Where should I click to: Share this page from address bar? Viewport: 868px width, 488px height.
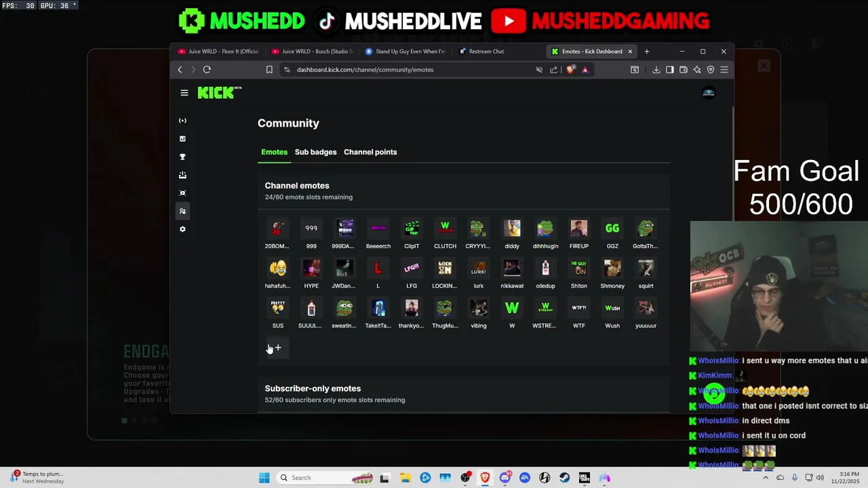click(x=553, y=69)
